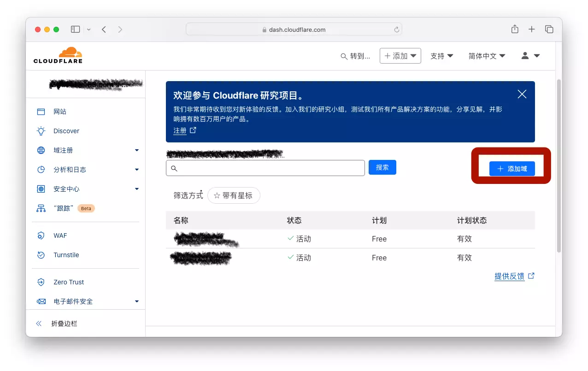Collapse sidebar using the double-chevron icon
The width and height of the screenshot is (588, 371).
pyautogui.click(x=39, y=324)
